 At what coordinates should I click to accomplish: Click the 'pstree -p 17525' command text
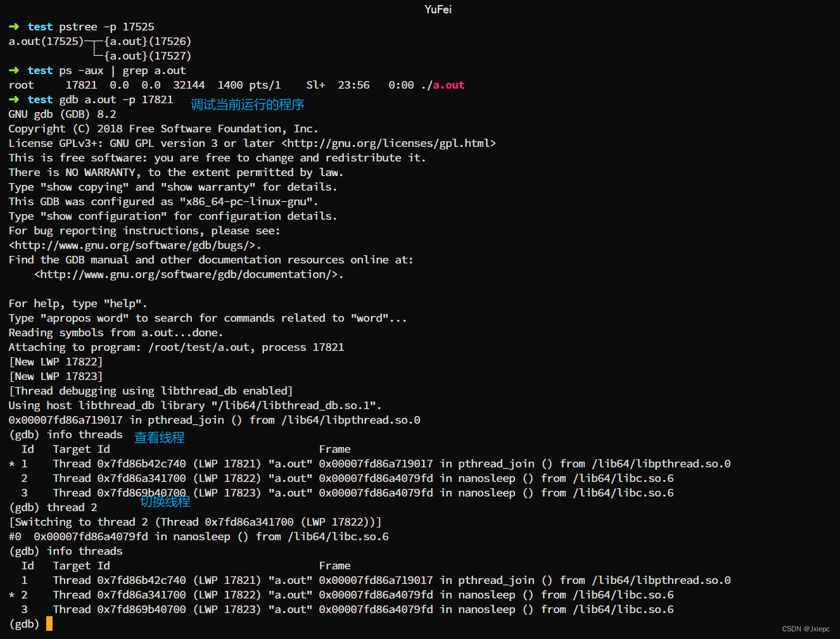point(106,27)
